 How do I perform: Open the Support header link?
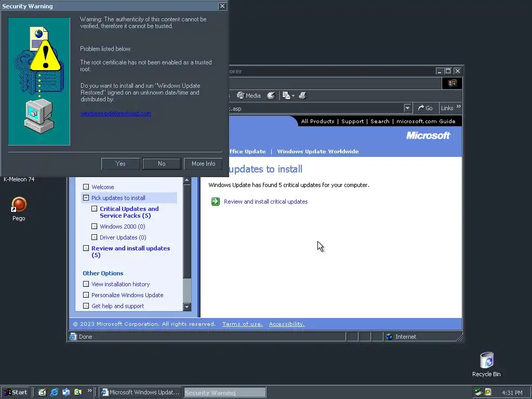352,122
